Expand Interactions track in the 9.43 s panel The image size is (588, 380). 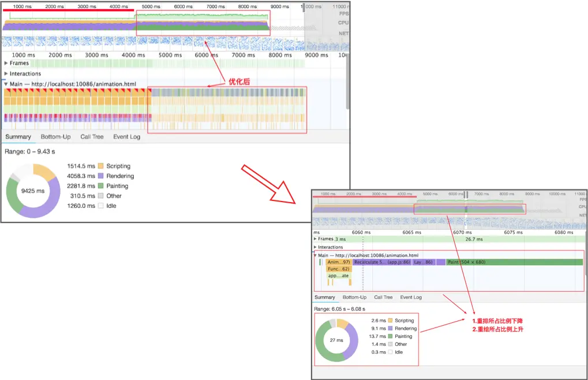pyautogui.click(x=6, y=73)
